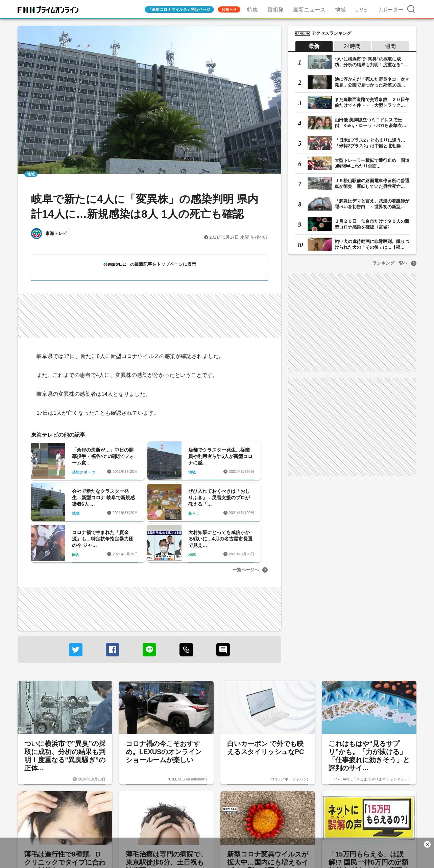Go to the LIVE menu item
Image resolution: width=434 pixels, height=868 pixels.
(361, 10)
